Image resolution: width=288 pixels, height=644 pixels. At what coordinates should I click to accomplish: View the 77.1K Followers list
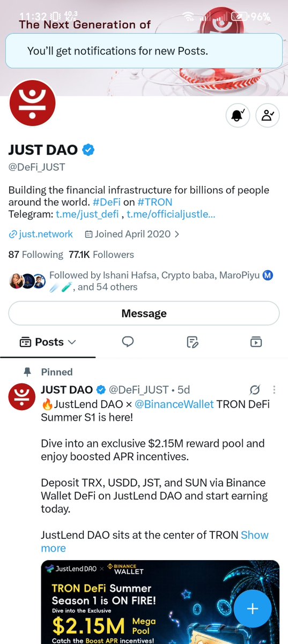coord(101,255)
